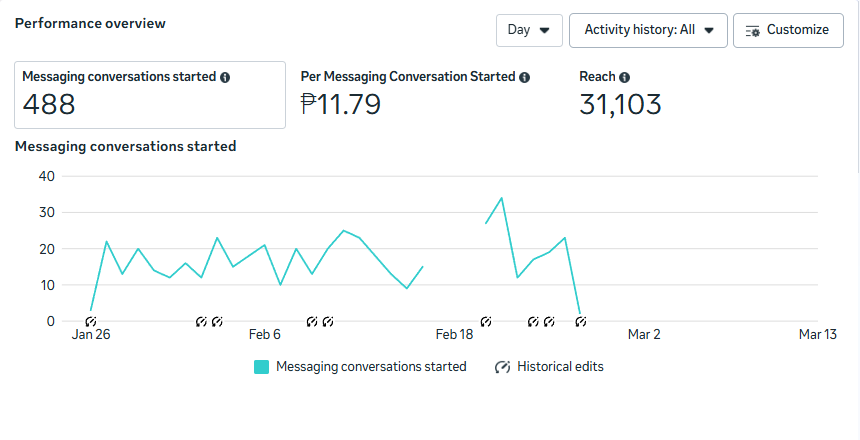Screen dimensions: 860x440
Task: Click the last historical edit marker before Mar 2
Action: (581, 322)
